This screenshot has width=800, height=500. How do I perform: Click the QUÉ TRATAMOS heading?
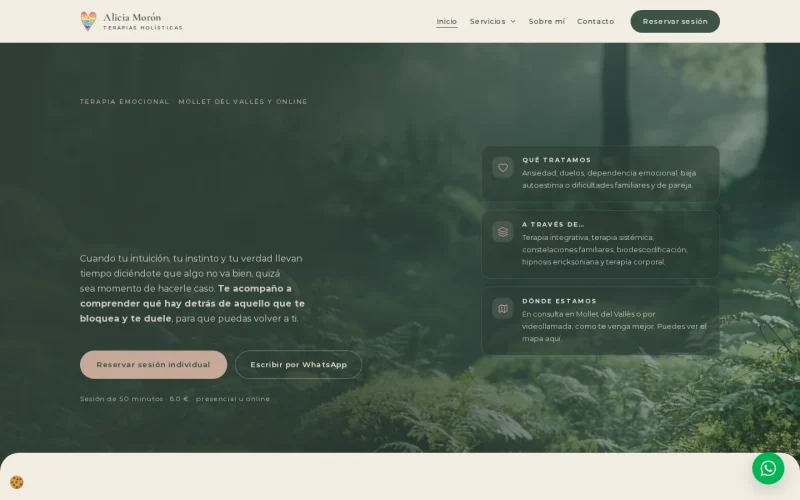(556, 160)
